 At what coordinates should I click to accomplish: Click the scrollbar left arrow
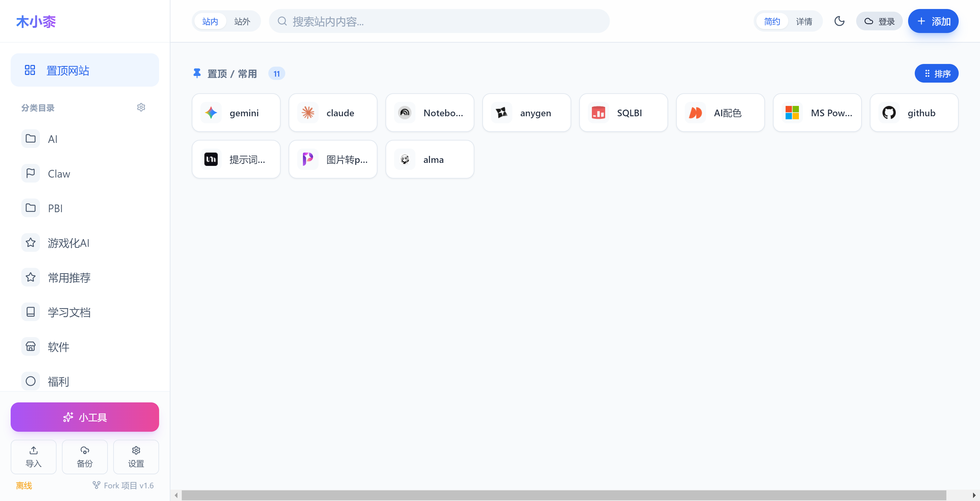176,495
